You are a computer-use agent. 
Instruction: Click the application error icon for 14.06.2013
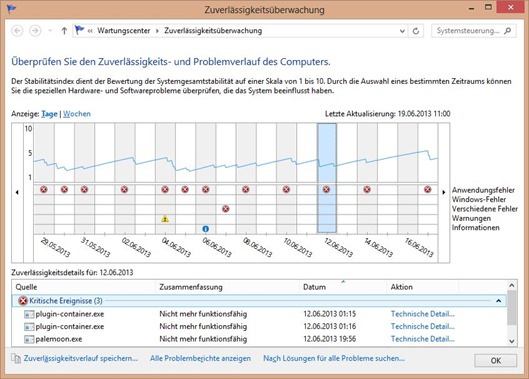[x=367, y=189]
